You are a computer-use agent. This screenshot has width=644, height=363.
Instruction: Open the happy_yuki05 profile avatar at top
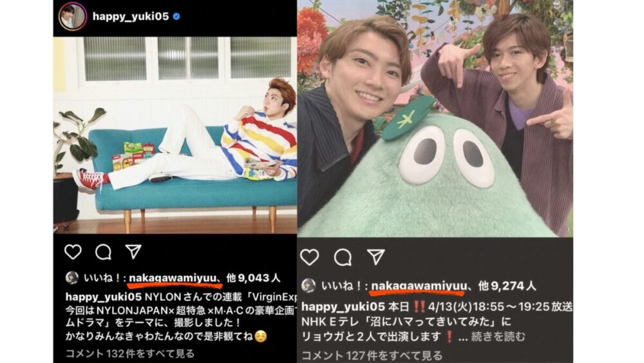tap(73, 17)
